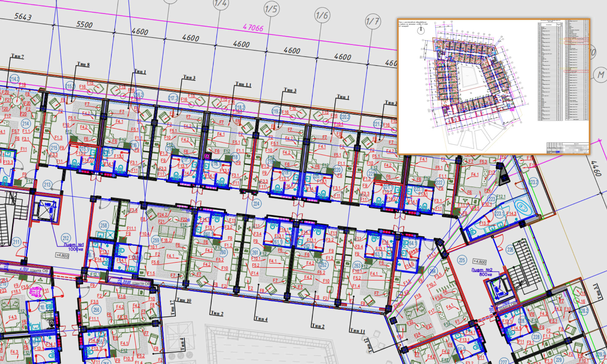The height and width of the screenshot is (364, 607).
Task: Click the 4460 vertical dimension text
Action: click(x=596, y=169)
